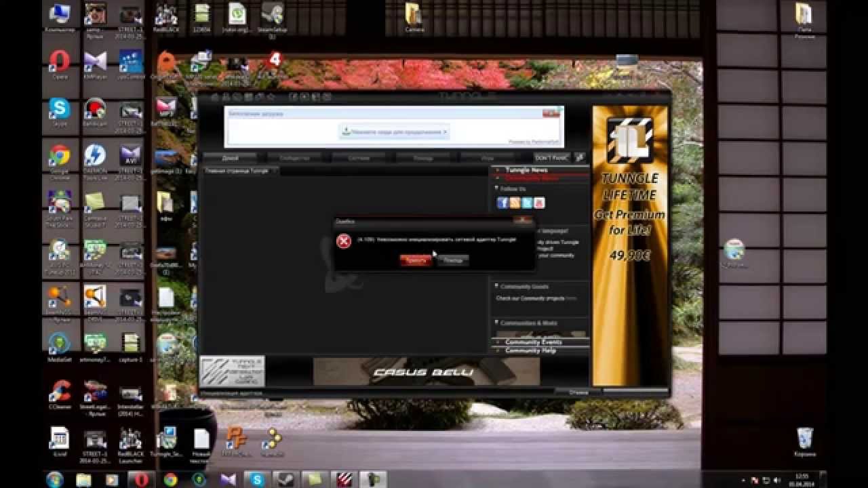Open the CCleaner desktop shortcut
868x488 pixels.
59,395
